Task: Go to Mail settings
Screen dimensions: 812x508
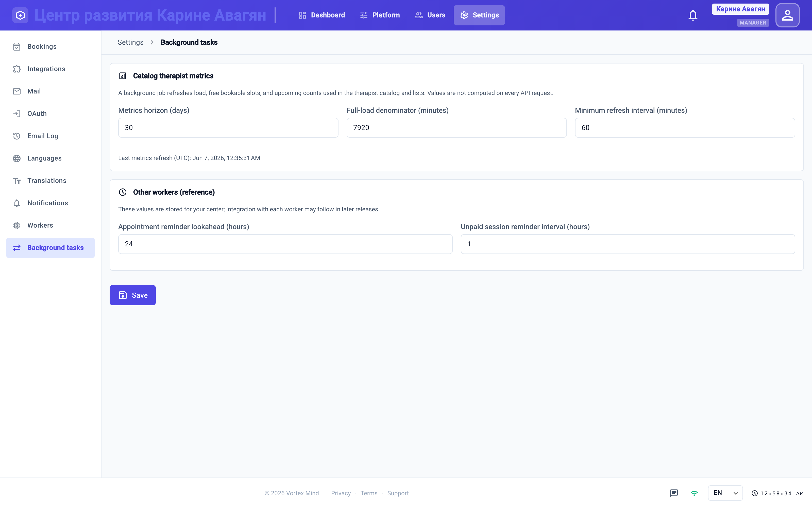Action: coord(50,91)
